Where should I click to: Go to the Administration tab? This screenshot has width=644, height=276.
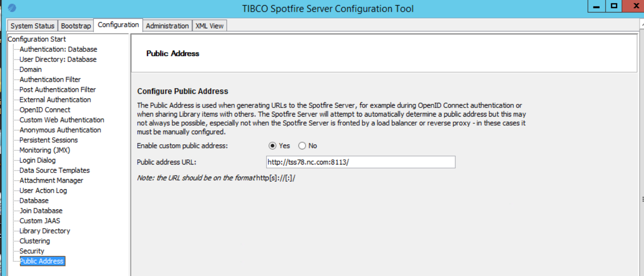[x=167, y=26]
